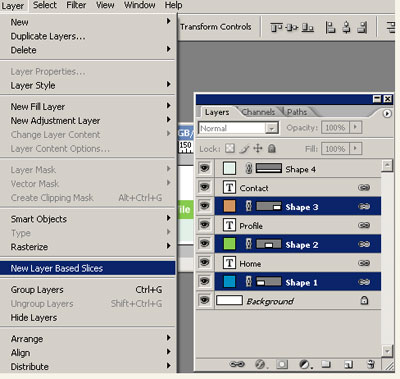Open the Opacity slider arrow
The height and width of the screenshot is (379, 400).
point(355,127)
